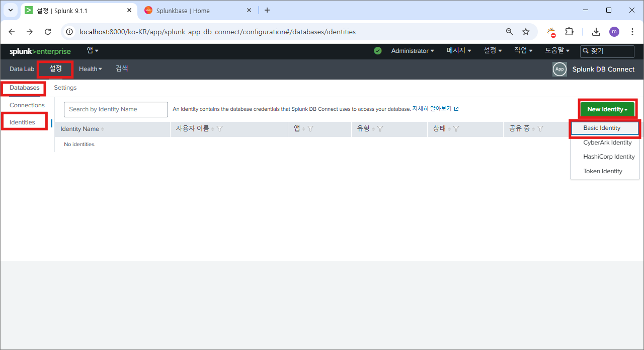644x350 pixels.
Task: Open the Administrator dropdown
Action: [413, 51]
